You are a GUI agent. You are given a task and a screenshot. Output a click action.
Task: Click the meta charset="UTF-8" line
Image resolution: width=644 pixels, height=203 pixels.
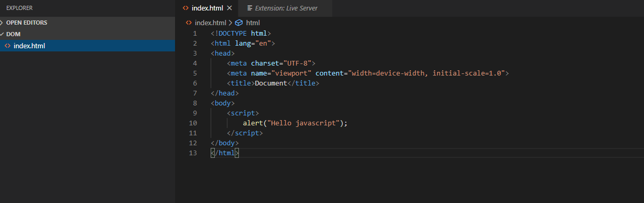(x=271, y=63)
